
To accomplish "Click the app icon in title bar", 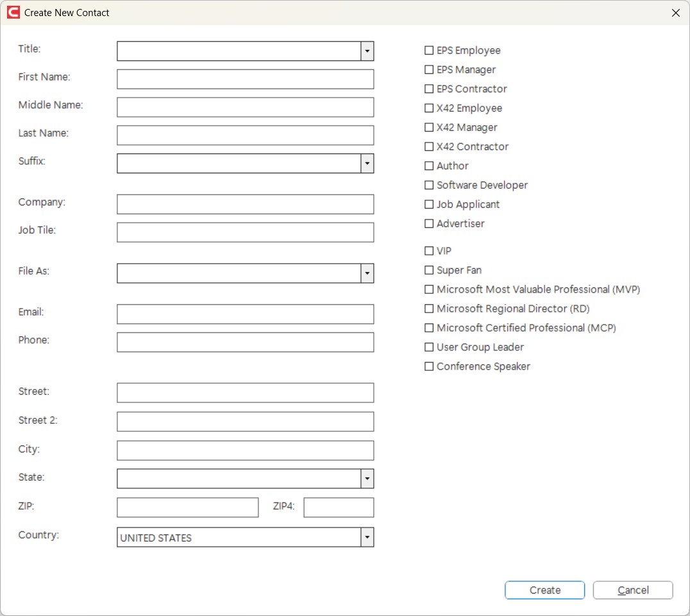I will click(x=13, y=12).
